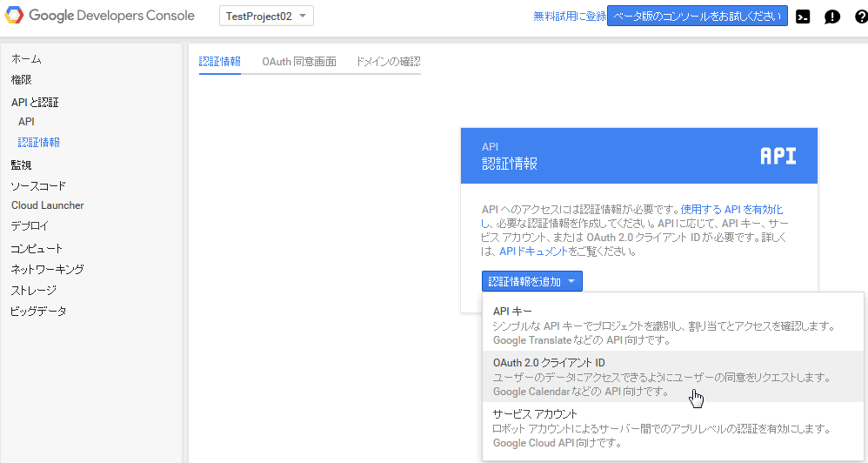This screenshot has width=868, height=463.
Task: Open the notifications alert icon
Action: [x=832, y=17]
